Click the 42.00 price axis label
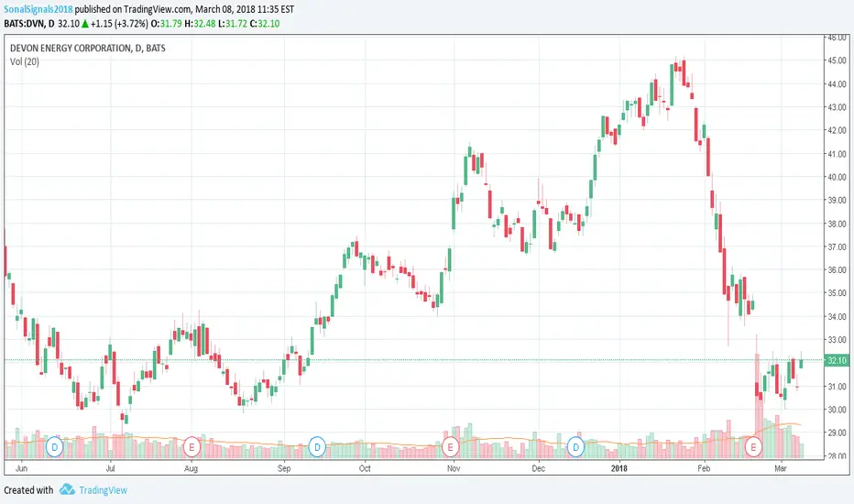The image size is (854, 504). (838, 130)
